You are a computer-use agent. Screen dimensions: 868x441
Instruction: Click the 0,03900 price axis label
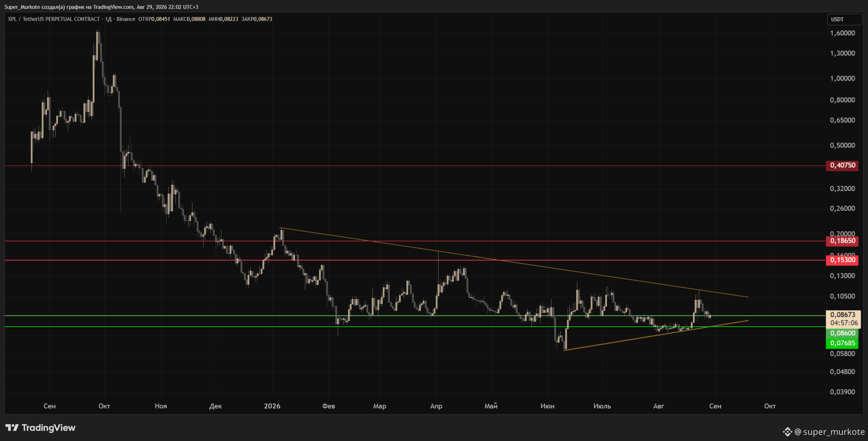843,392
